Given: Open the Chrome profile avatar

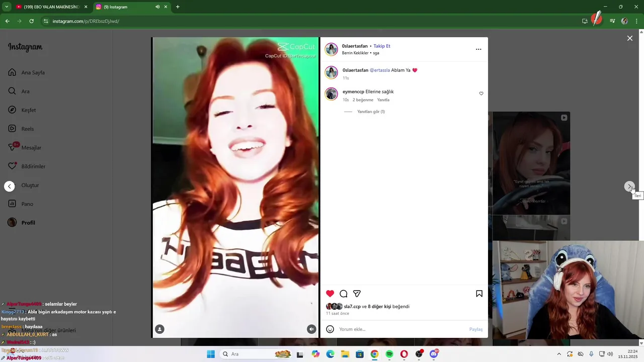Looking at the screenshot, I should [x=624, y=21].
